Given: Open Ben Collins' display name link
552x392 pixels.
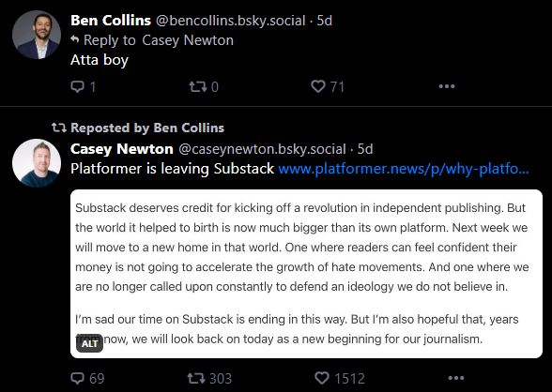Looking at the screenshot, I should 111,21.
